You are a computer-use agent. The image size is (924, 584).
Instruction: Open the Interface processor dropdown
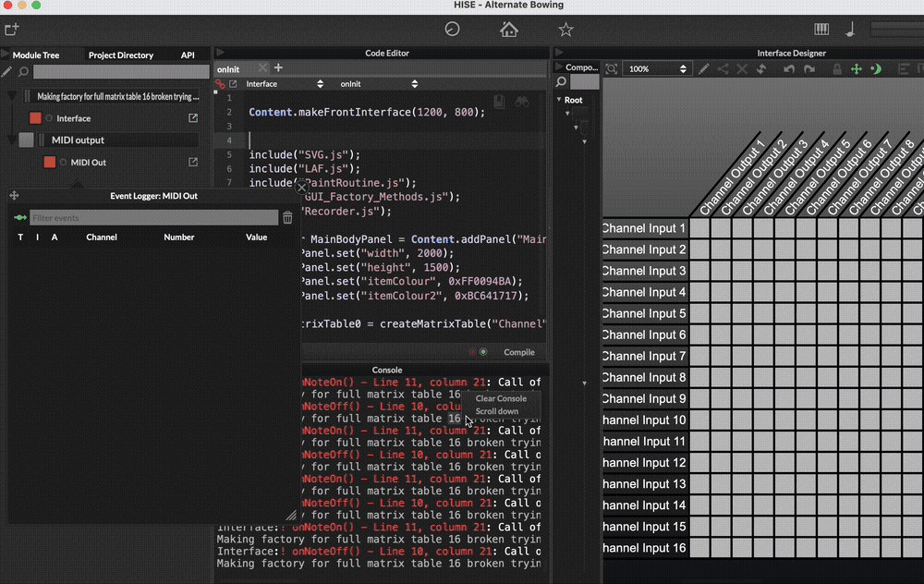(285, 84)
